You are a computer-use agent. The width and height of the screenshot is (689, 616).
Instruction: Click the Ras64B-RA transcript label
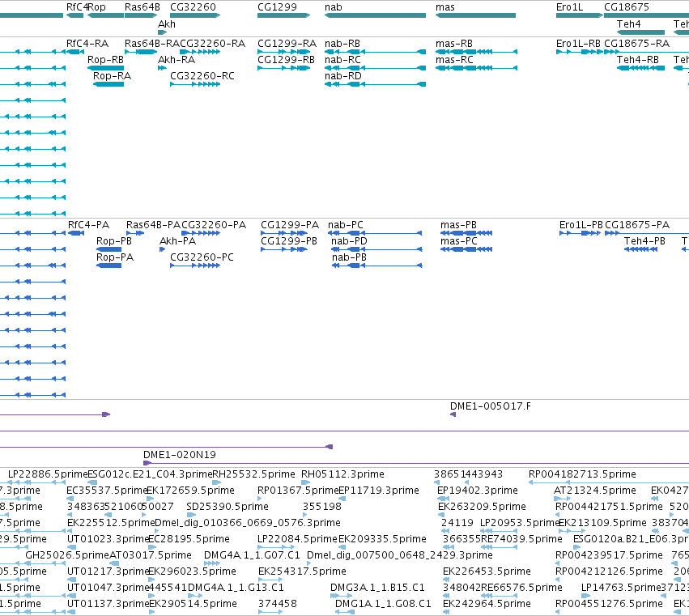(x=152, y=44)
